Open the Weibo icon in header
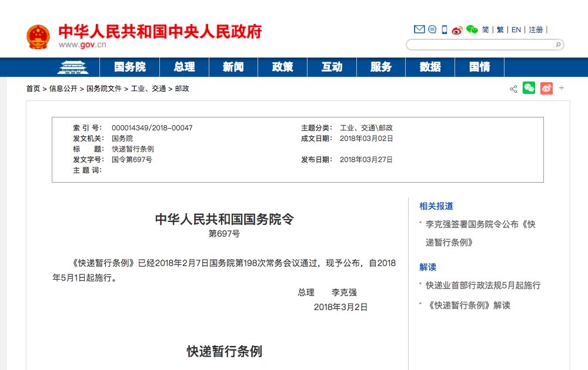 tap(457, 29)
